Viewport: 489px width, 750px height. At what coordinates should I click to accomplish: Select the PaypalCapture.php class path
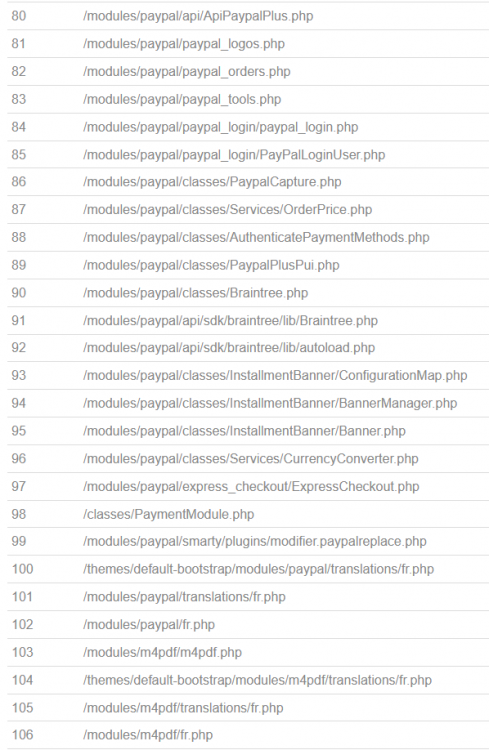(x=212, y=182)
